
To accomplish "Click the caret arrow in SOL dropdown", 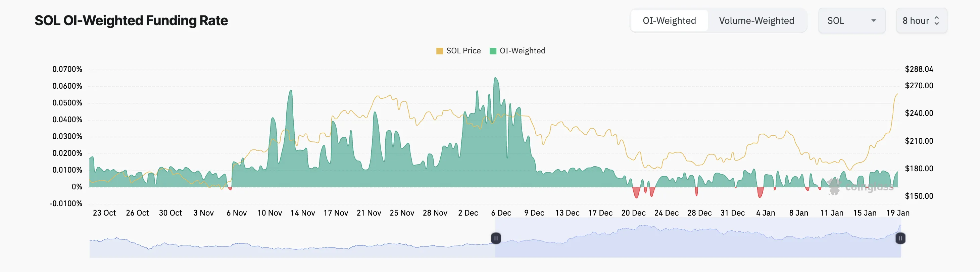I will point(874,20).
